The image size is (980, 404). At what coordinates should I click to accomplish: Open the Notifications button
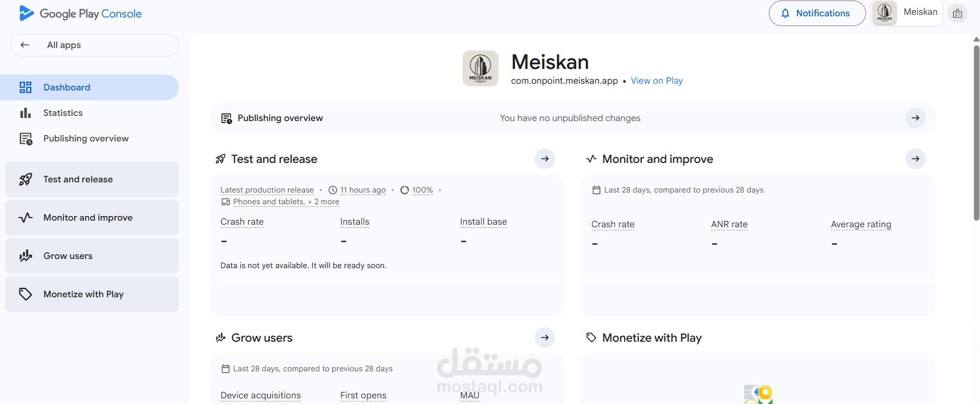[817, 13]
